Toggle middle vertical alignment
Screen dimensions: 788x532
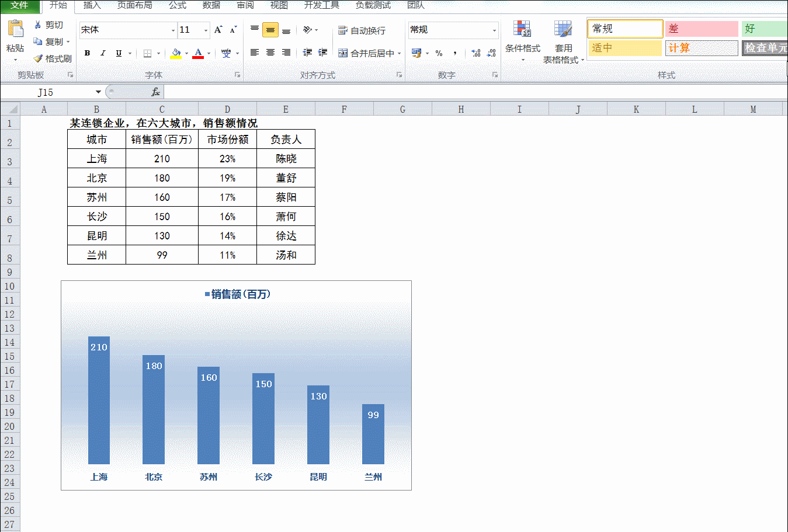point(270,30)
